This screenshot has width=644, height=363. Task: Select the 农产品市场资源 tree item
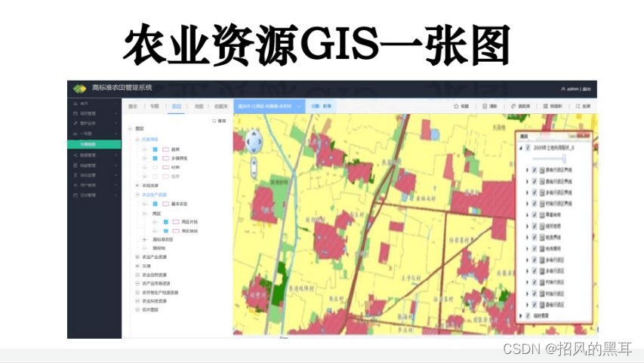tap(156, 284)
